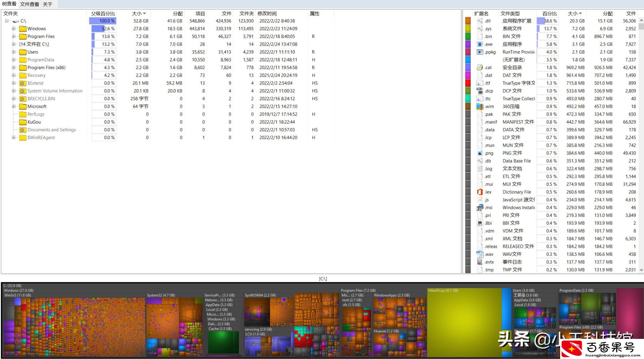Open the 关于 menu
Screen dimensions: 644x359
(48, 4)
